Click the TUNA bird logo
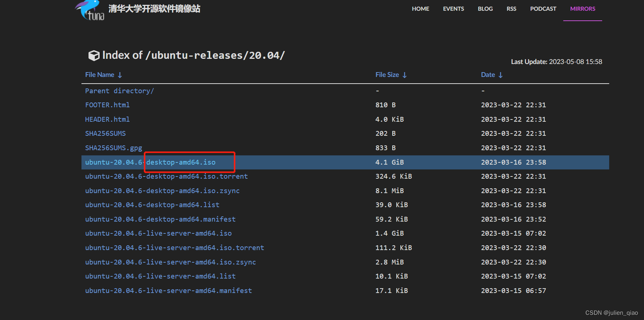 [90, 10]
